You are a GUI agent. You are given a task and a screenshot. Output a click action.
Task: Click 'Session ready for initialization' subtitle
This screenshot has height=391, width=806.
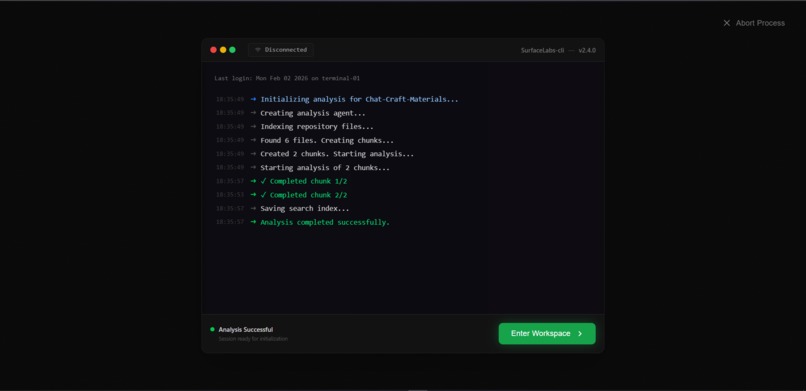click(x=253, y=339)
